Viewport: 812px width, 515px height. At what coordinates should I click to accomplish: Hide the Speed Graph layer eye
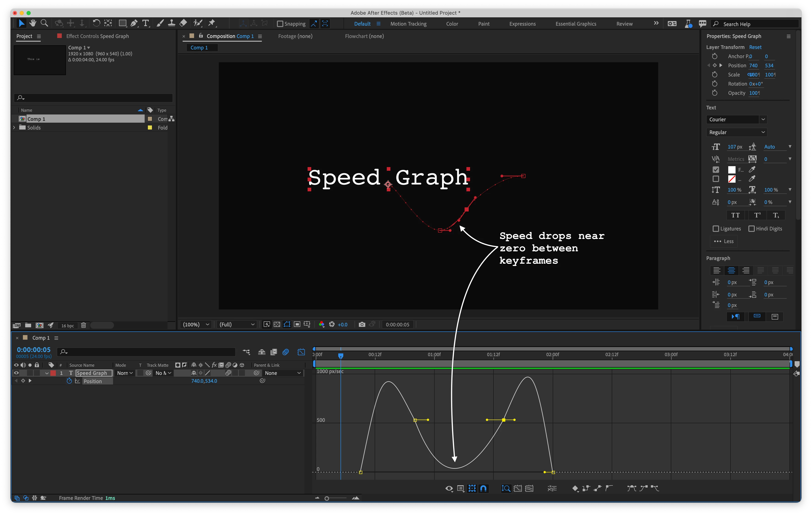click(x=16, y=373)
